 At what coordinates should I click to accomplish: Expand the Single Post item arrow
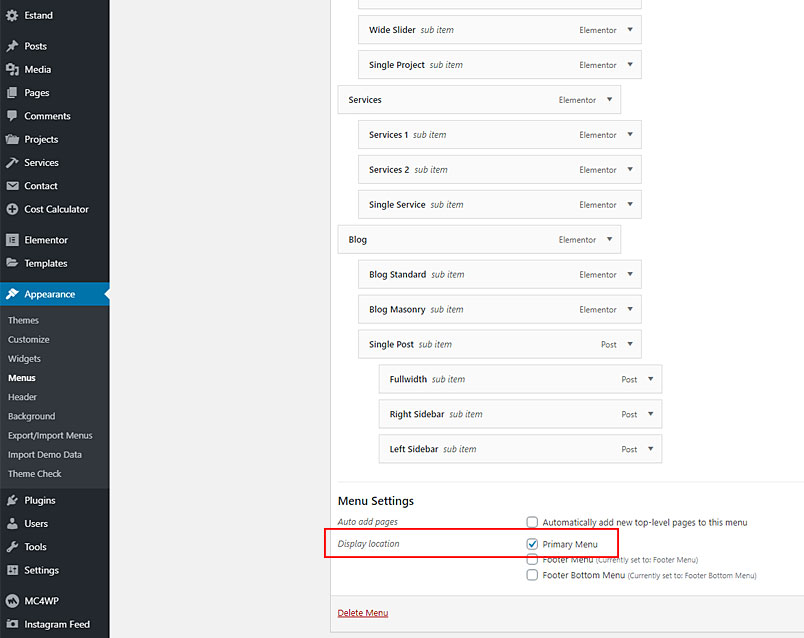(x=630, y=344)
